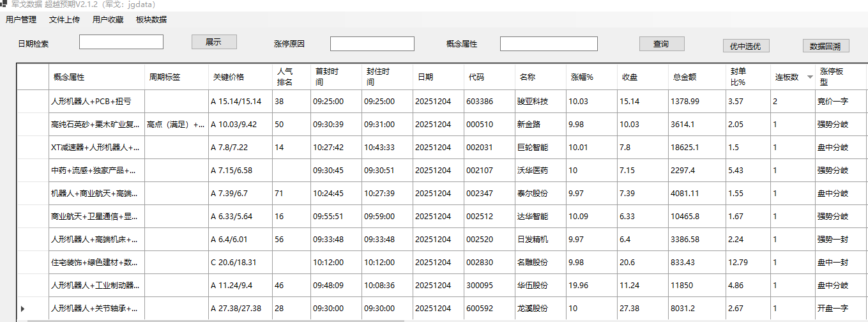The height and width of the screenshot is (322, 868).
Task: Sort by 涨停板型 column header
Action: [x=841, y=77]
